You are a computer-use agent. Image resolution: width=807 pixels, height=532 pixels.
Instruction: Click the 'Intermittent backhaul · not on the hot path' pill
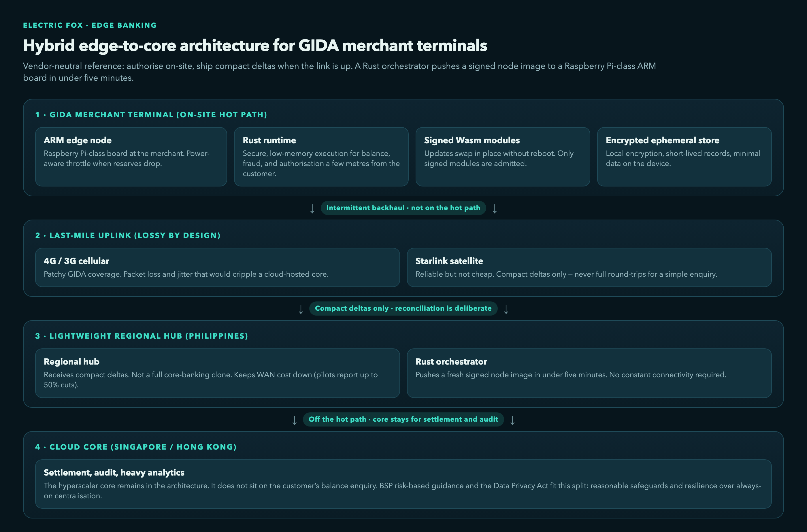tap(403, 208)
